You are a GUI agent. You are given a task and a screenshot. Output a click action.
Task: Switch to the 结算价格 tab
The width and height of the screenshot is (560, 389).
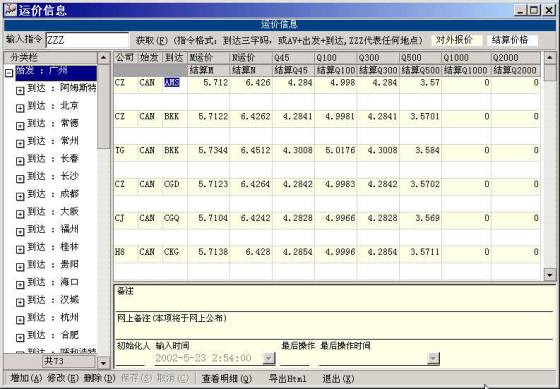(512, 40)
